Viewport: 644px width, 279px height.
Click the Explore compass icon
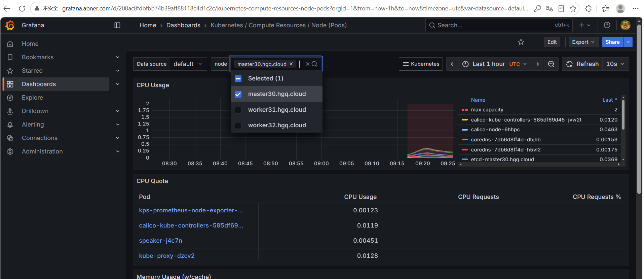coord(10,98)
